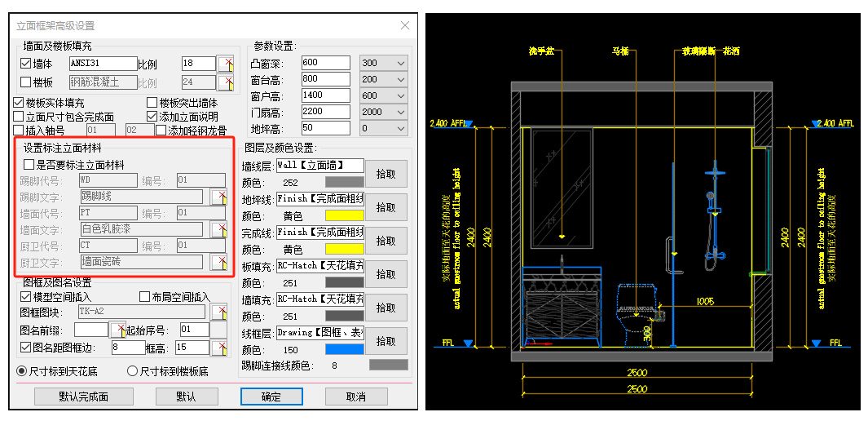This screenshot has width=868, height=421.
Task: Click pick icon beside 图框图块 field
Action: coord(219,312)
